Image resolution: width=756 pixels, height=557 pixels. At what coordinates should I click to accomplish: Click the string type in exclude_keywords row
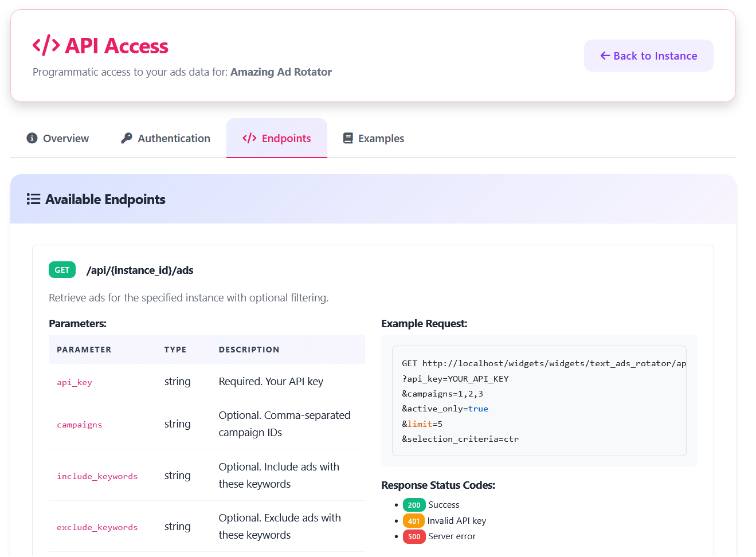point(178,527)
